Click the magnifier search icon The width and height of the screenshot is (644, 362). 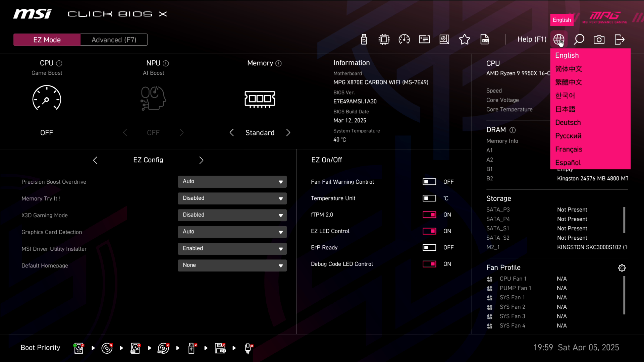(x=579, y=40)
